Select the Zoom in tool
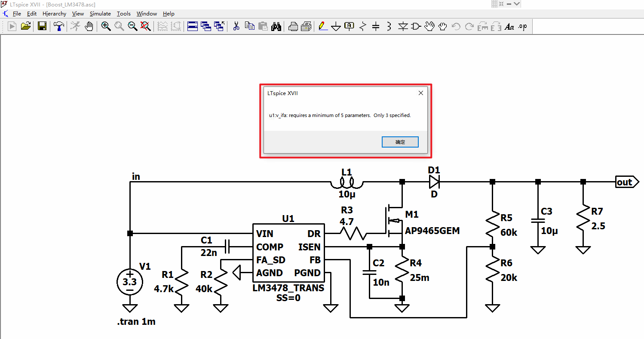Image resolution: width=644 pixels, height=339 pixels. click(106, 26)
